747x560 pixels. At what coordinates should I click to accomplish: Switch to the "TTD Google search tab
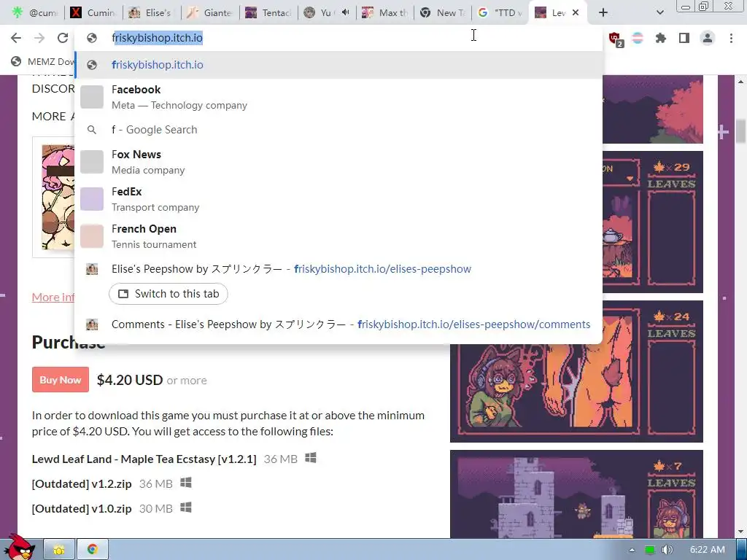(501, 13)
